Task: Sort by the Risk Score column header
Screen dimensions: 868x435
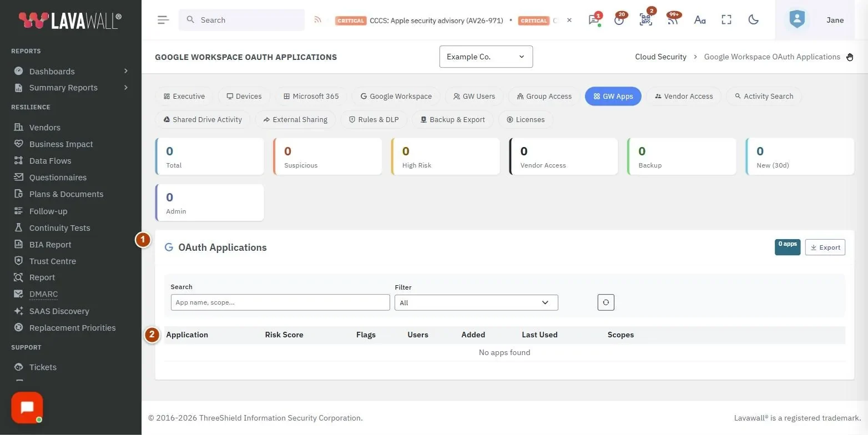Action: 284,335
